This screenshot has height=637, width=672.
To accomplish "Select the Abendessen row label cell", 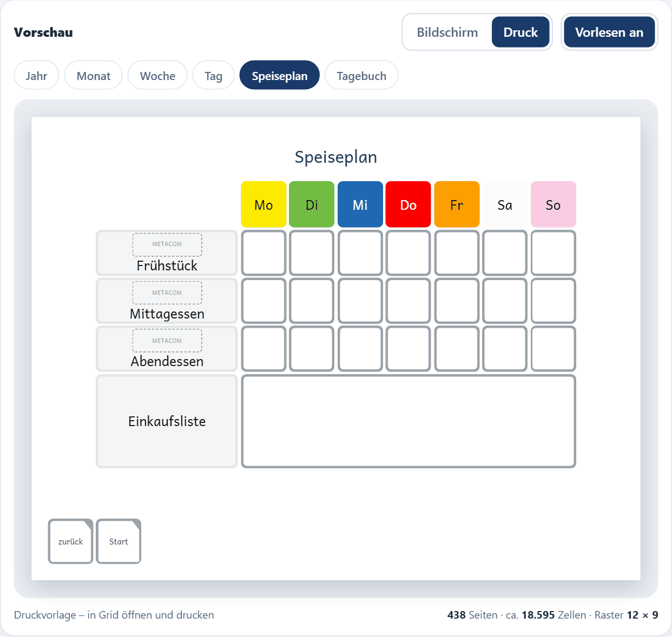I will 167,349.
